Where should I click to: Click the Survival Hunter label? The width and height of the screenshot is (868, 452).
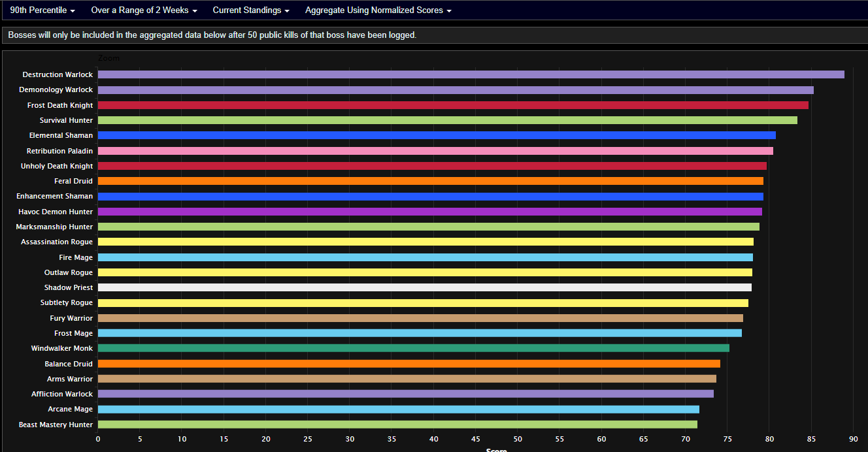[66, 120]
